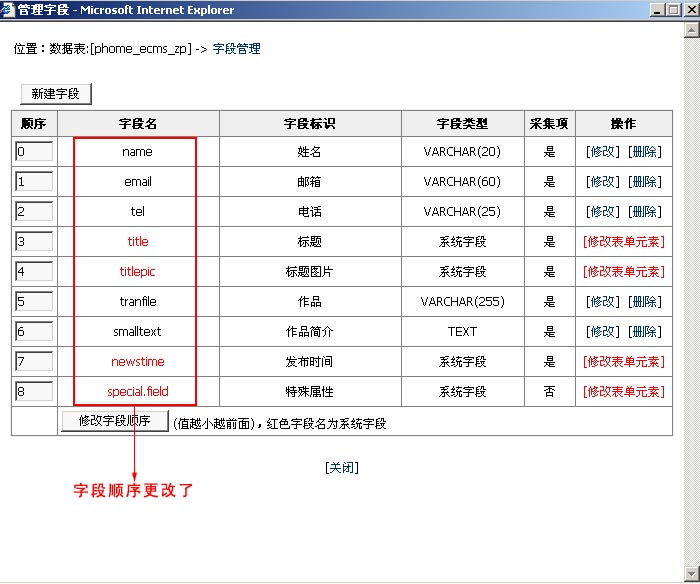Viewport: 700px width, 584px height.
Task: Click 修改 link for tel row
Action: (603, 212)
